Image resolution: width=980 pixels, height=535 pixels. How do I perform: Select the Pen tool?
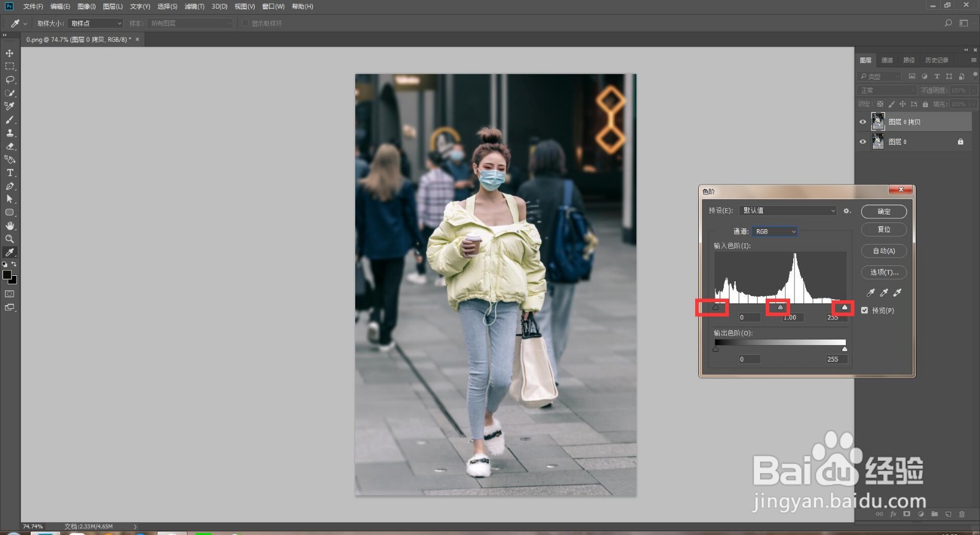click(10, 186)
